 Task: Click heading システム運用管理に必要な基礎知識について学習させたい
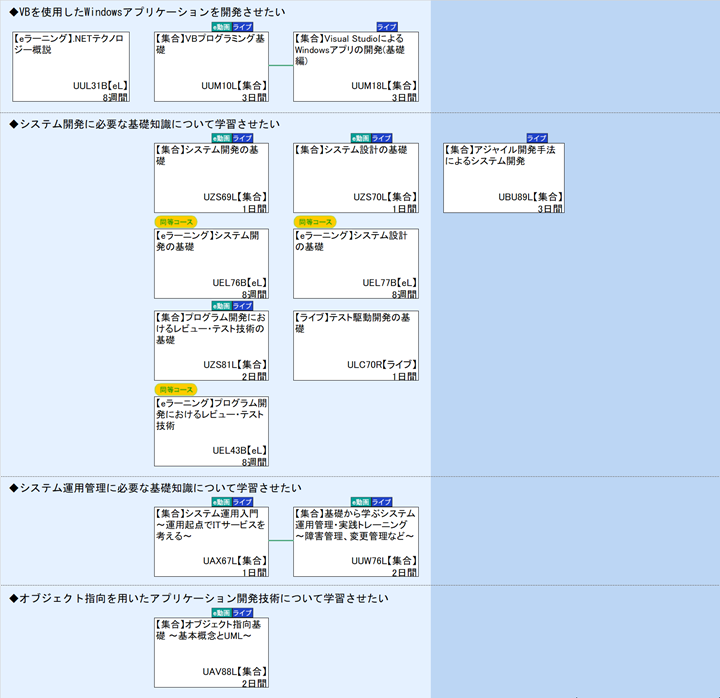(154, 488)
